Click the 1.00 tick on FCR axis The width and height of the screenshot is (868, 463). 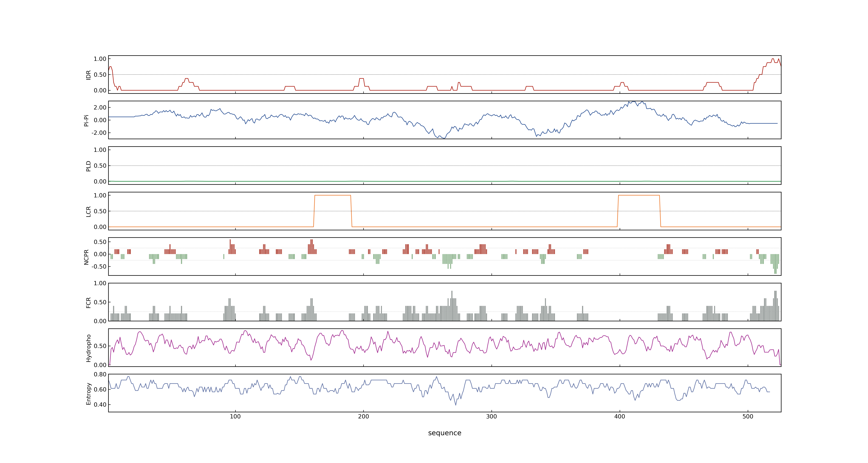pos(100,283)
